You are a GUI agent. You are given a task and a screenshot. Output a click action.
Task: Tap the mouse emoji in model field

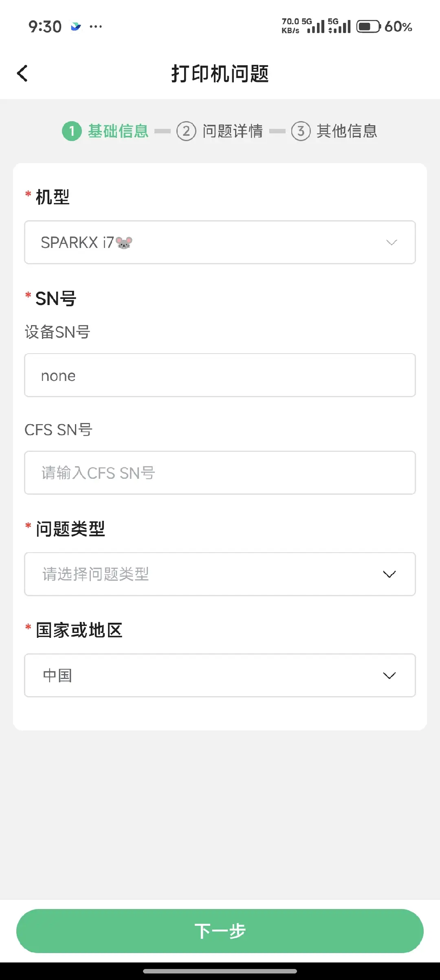(x=124, y=243)
